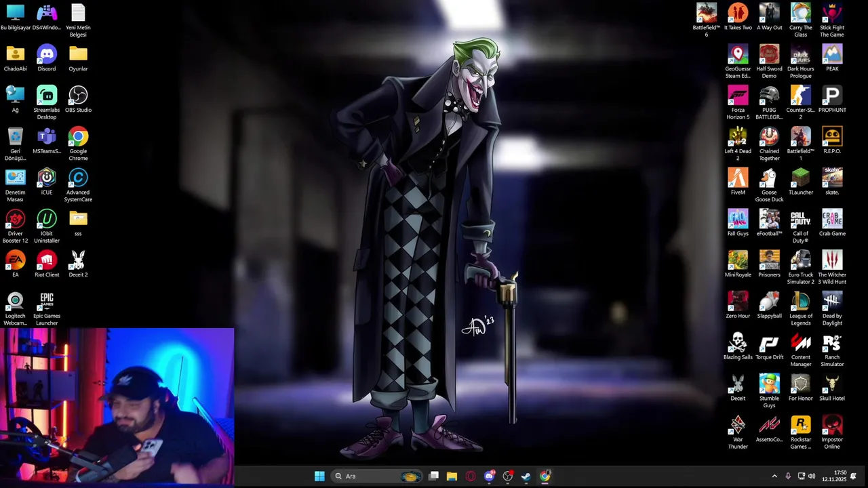Select the Geri Dönüşüm recycle bin
The height and width of the screenshot is (488, 868).
pyautogui.click(x=15, y=136)
